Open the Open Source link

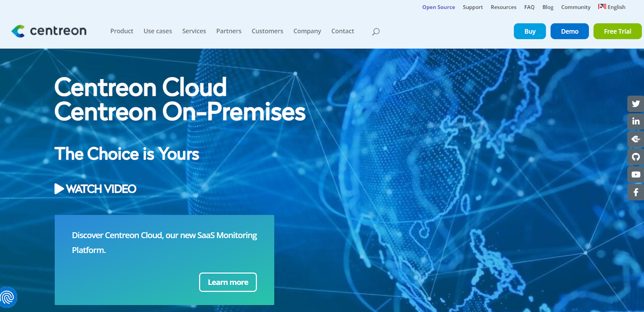[438, 7]
